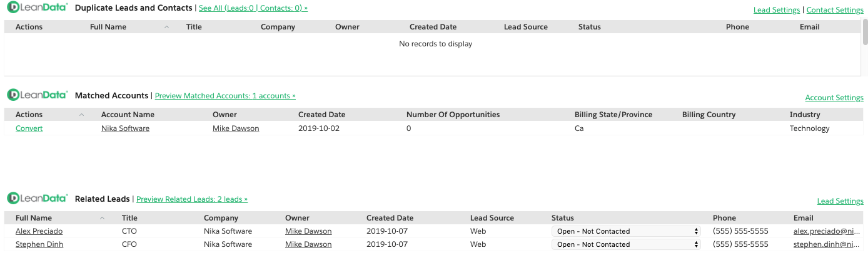Image resolution: width=868 pixels, height=260 pixels.
Task: Select Nika Software company cell for Alex Preciado
Action: coord(228,231)
